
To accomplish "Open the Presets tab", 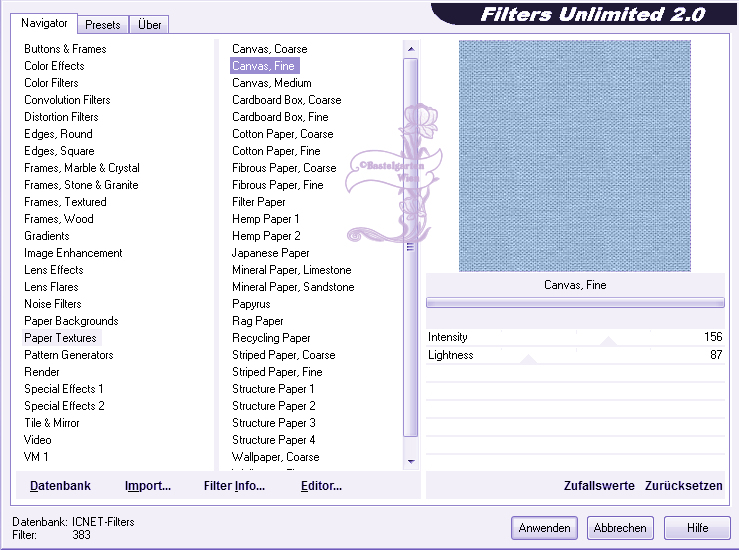I will coord(103,25).
